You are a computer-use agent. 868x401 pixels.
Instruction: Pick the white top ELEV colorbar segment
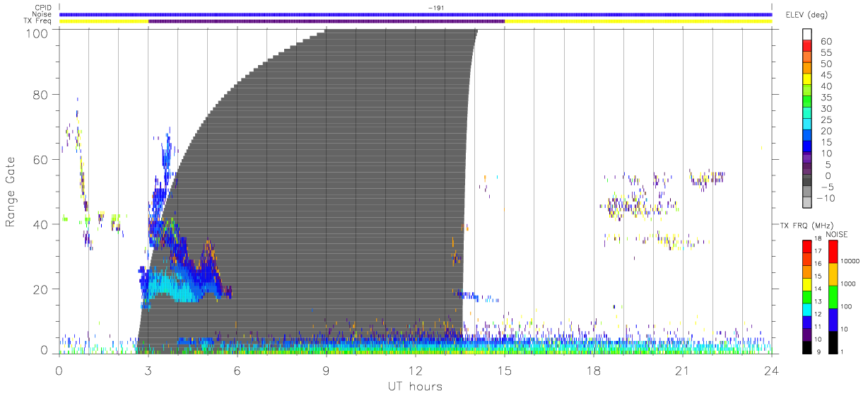coord(807,35)
